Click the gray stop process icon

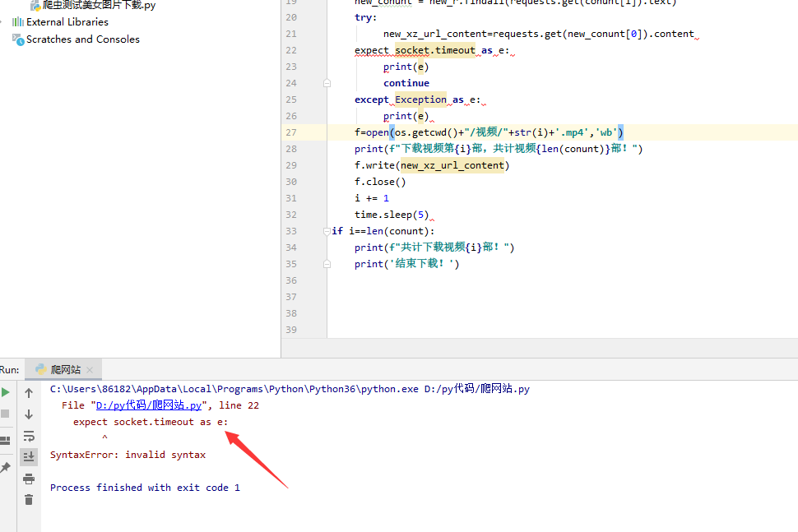(x=6, y=414)
